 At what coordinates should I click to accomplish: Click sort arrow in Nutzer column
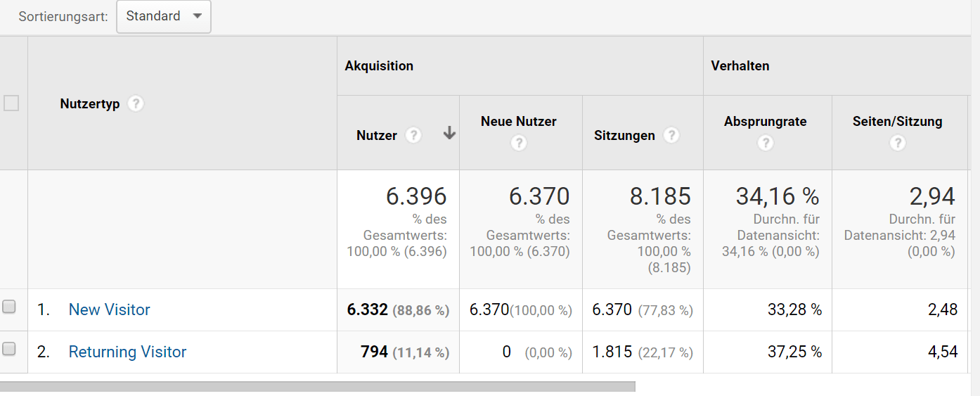[x=449, y=134]
